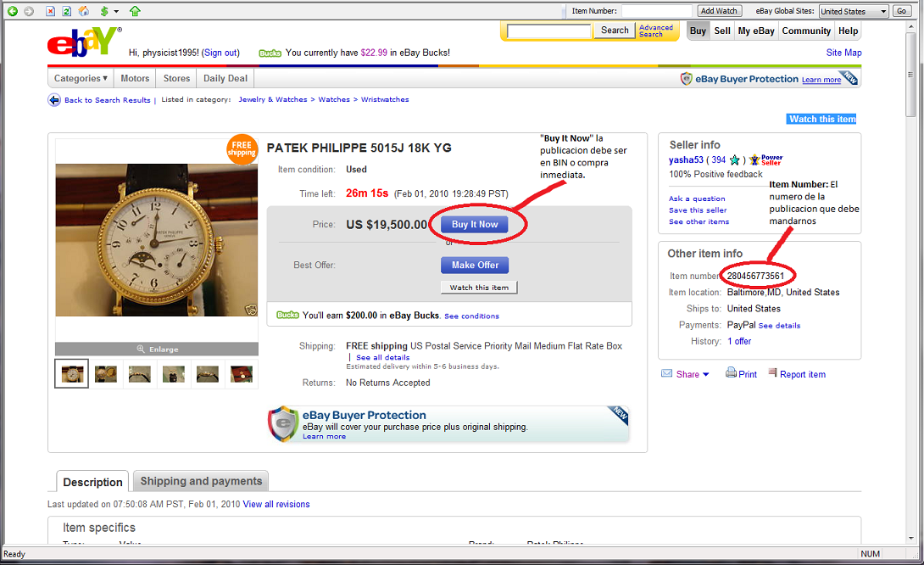Click the Wristwatches category breadcrumb
The height and width of the screenshot is (565, 924).
pyautogui.click(x=385, y=99)
